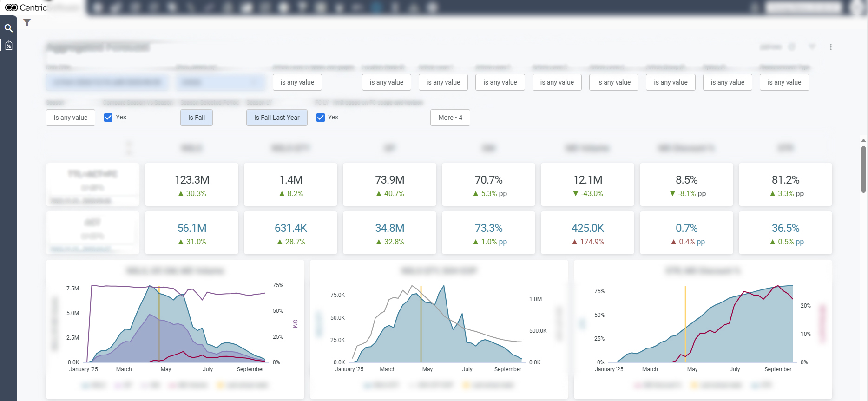Open the Article Level in tables filter
Viewport: 868px width, 401px height.
point(297,82)
